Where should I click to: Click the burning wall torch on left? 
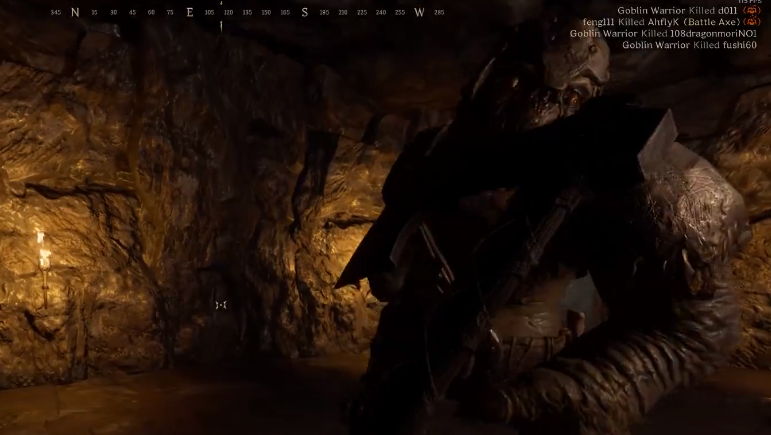tap(42, 248)
